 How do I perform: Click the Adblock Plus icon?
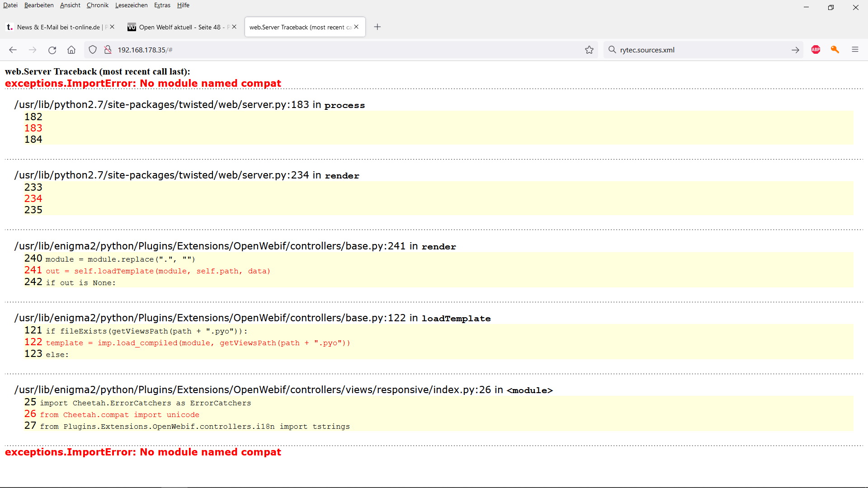[x=815, y=50]
